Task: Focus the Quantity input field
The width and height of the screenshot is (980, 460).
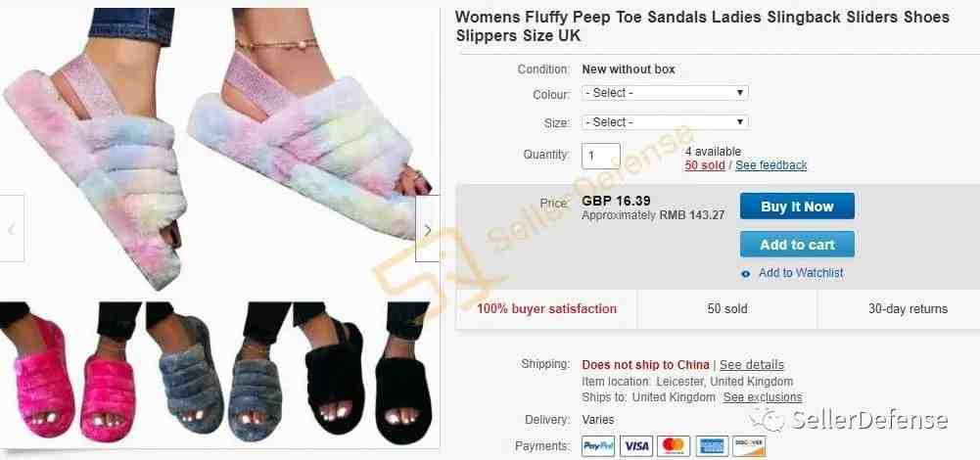Action: 601,157
